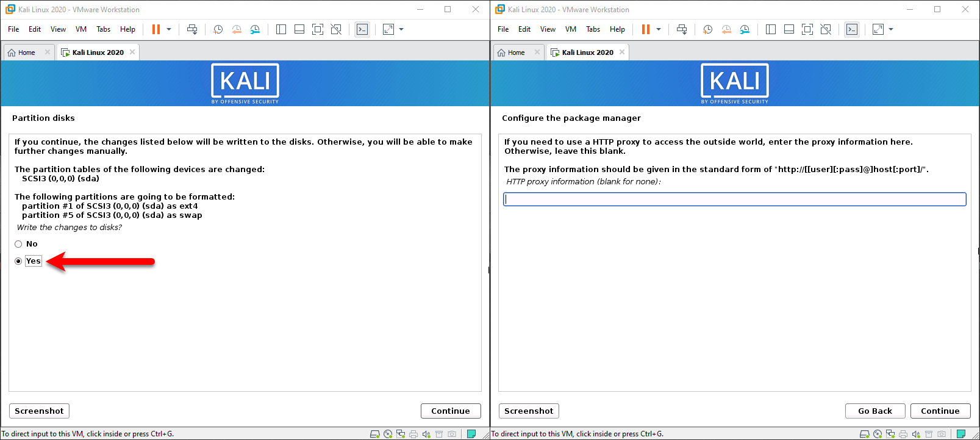Select the Yes radio button to write changes
The width and height of the screenshot is (980, 440).
point(18,261)
